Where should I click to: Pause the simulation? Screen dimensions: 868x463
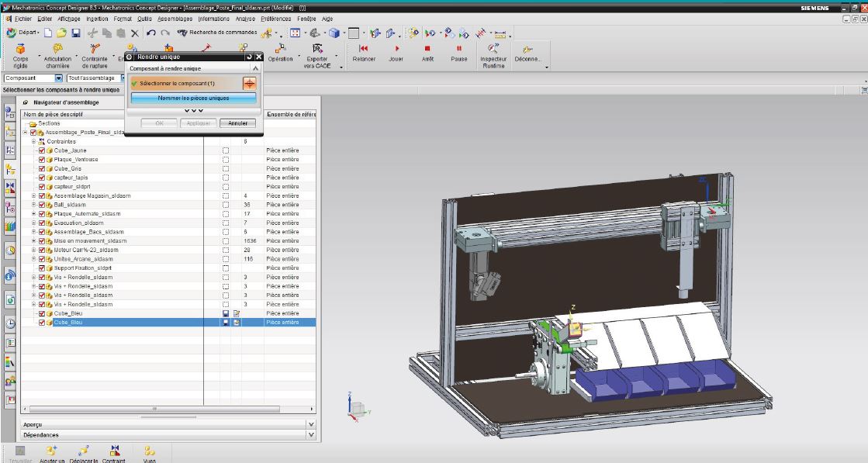[459, 53]
